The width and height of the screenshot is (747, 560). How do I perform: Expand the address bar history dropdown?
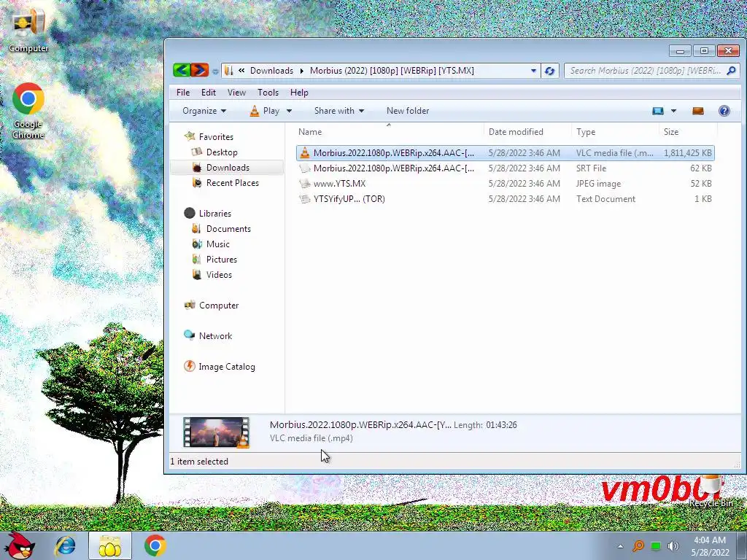coord(533,71)
